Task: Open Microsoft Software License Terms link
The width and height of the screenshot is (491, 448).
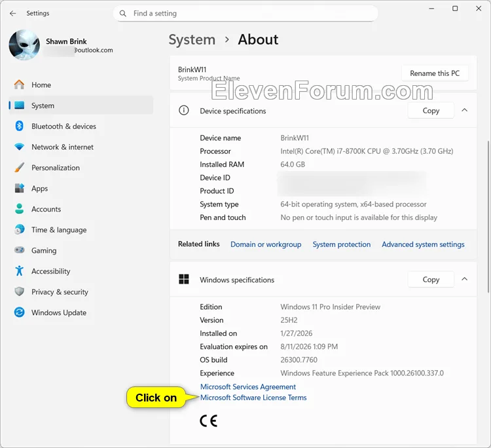Action: pos(253,398)
